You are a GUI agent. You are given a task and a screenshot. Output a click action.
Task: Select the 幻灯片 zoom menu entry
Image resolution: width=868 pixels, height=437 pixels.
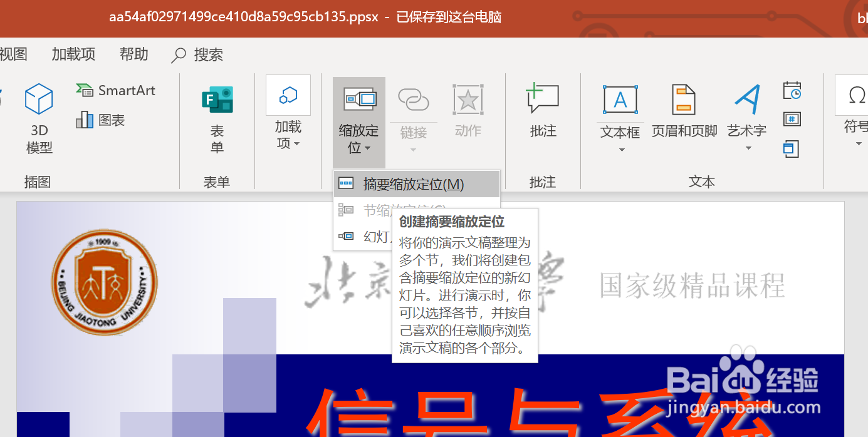[364, 236]
